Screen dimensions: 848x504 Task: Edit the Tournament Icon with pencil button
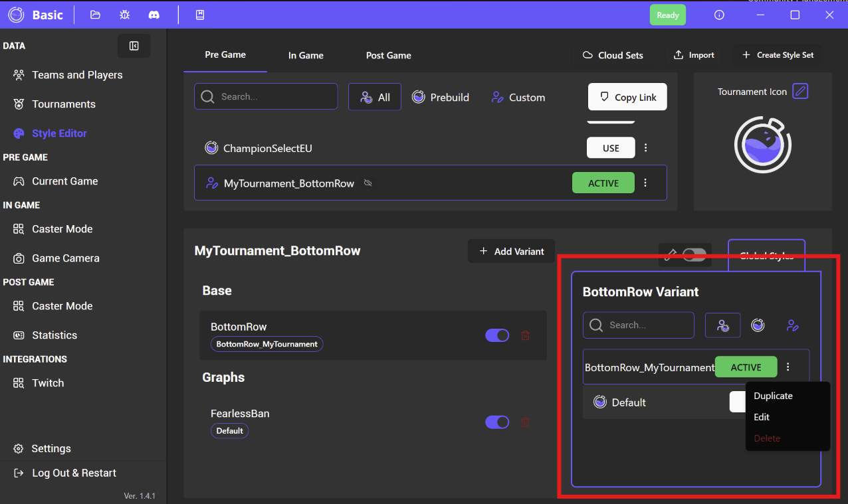(x=800, y=92)
